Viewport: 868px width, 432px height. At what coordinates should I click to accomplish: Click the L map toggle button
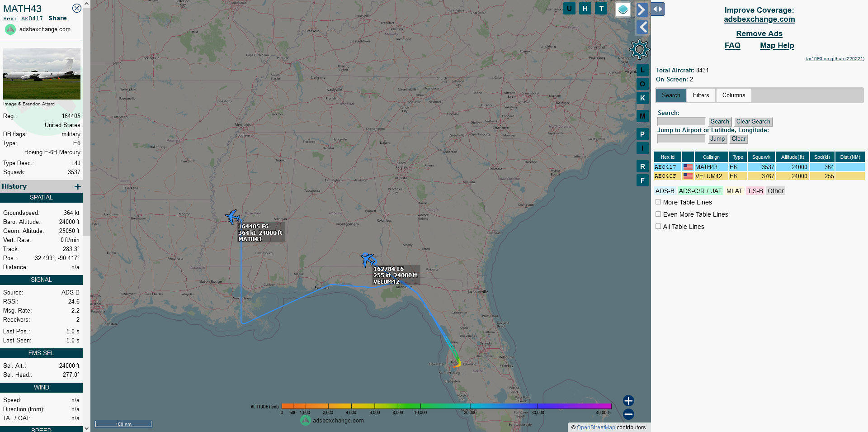tap(642, 70)
